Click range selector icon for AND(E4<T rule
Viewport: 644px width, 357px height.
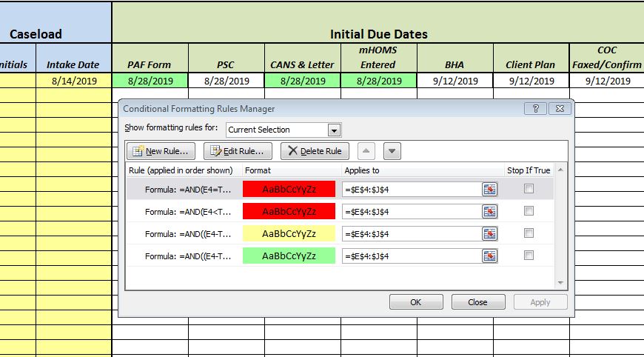pos(489,212)
